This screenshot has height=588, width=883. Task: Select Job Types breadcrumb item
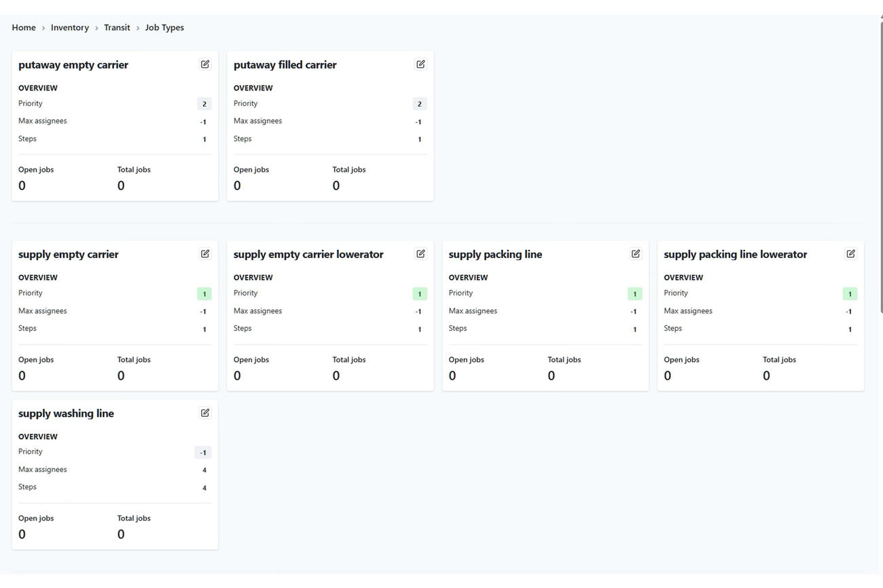pos(164,28)
